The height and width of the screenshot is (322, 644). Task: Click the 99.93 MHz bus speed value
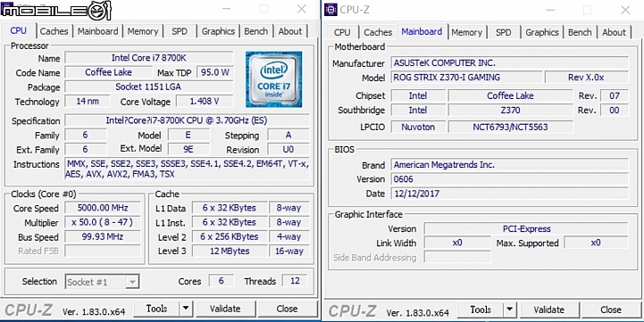tap(103, 236)
